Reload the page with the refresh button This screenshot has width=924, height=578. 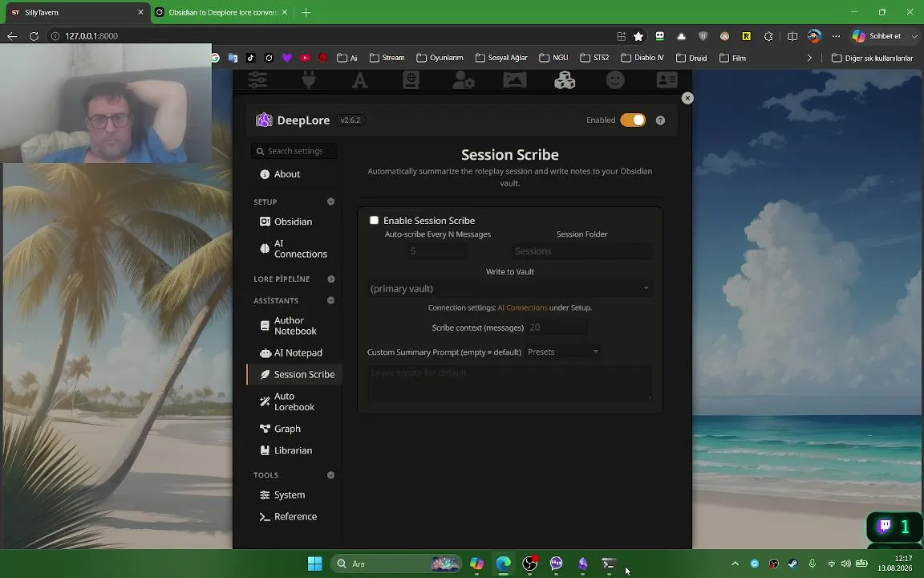(34, 36)
